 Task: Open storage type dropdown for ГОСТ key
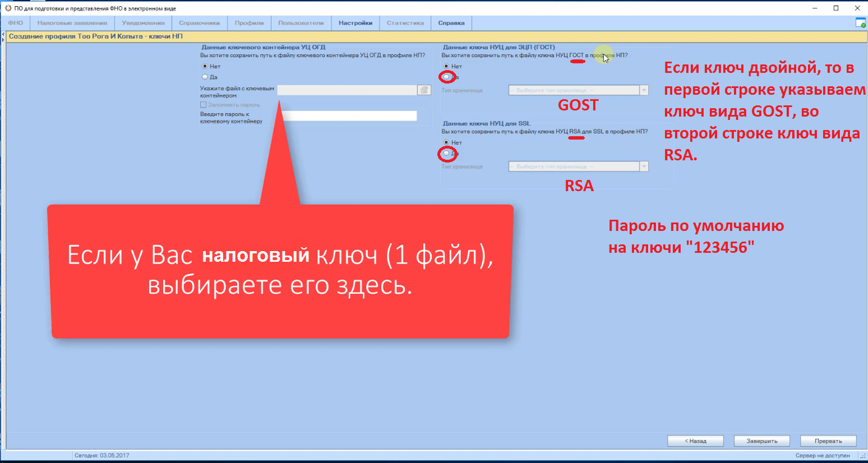click(644, 90)
